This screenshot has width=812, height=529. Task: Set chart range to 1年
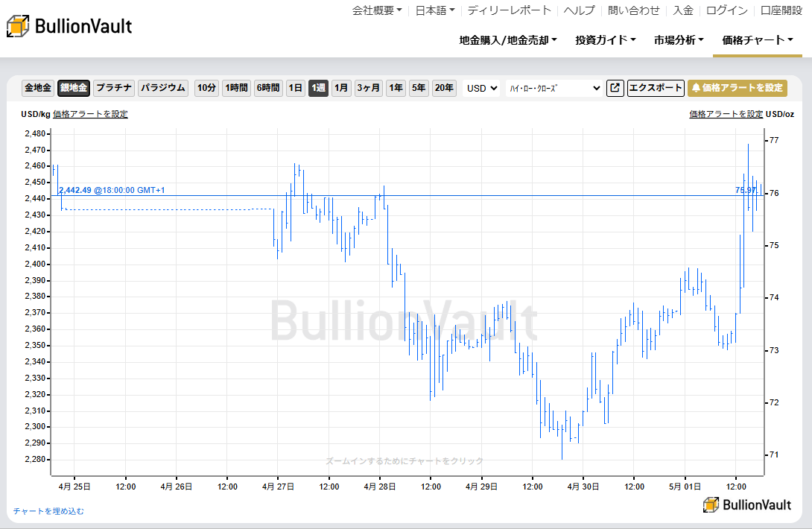(396, 88)
